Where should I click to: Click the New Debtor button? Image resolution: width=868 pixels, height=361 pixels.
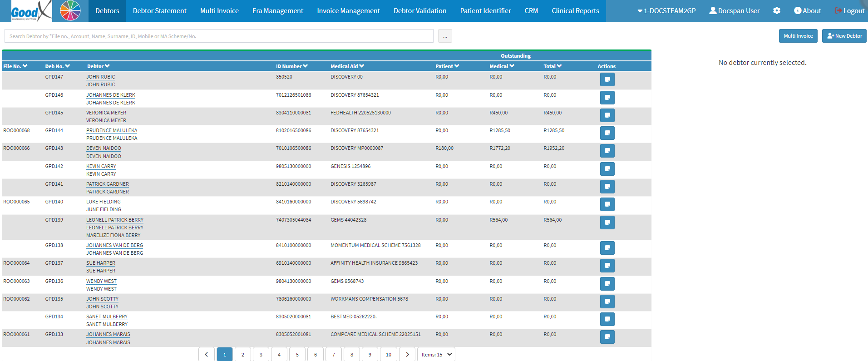(x=844, y=36)
